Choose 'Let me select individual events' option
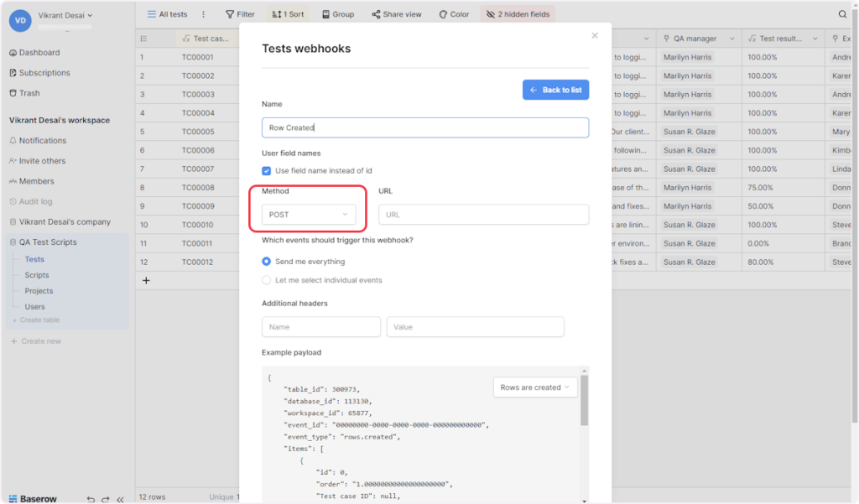 click(x=267, y=280)
